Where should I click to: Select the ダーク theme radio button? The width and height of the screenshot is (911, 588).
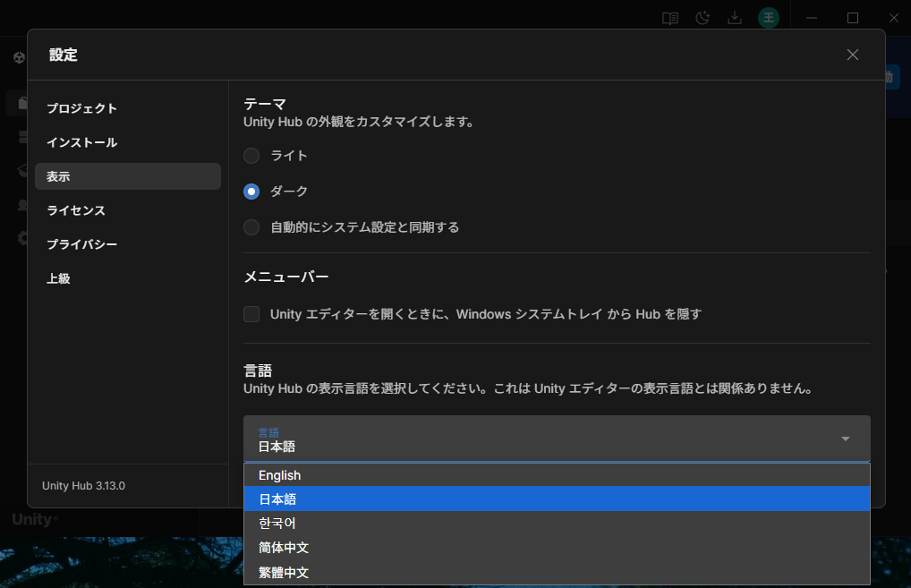[251, 192]
